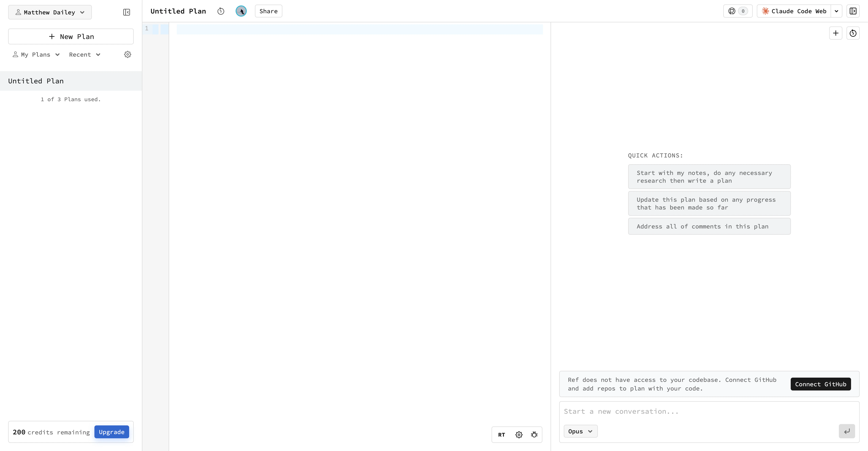Open the My Plans filter dropdown
The width and height of the screenshot is (868, 451).
pos(36,54)
